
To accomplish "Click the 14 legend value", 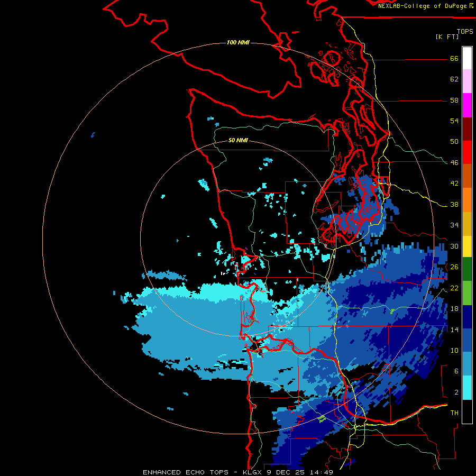I will (x=454, y=329).
